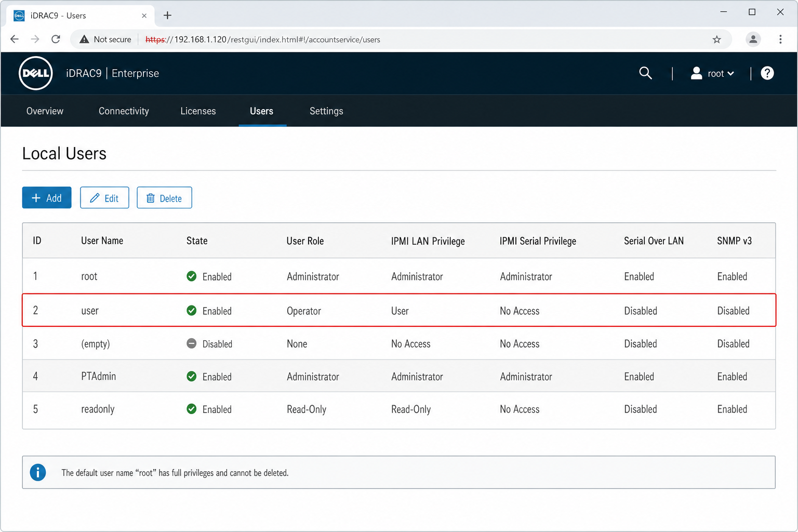This screenshot has width=798, height=532.
Task: Click the Serial Over LAN column header
Action: tap(654, 241)
